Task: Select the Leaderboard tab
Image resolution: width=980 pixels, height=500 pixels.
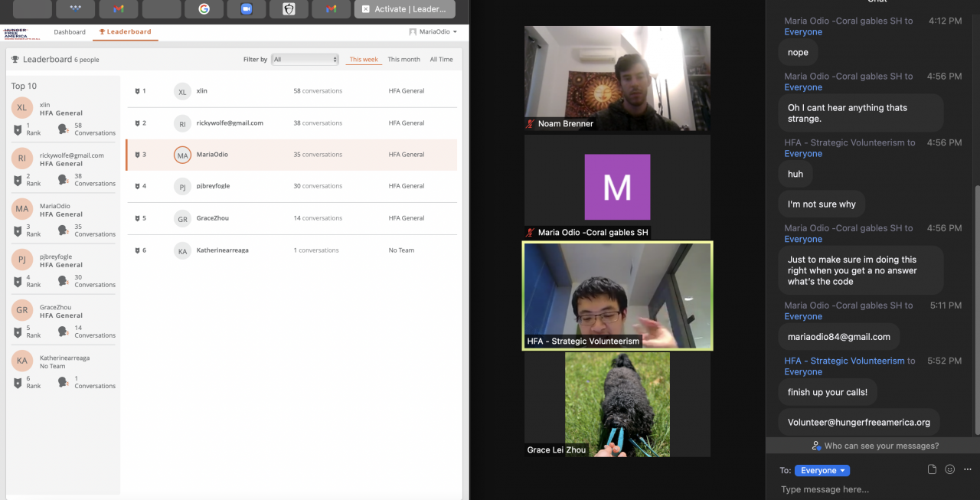Action: tap(125, 32)
